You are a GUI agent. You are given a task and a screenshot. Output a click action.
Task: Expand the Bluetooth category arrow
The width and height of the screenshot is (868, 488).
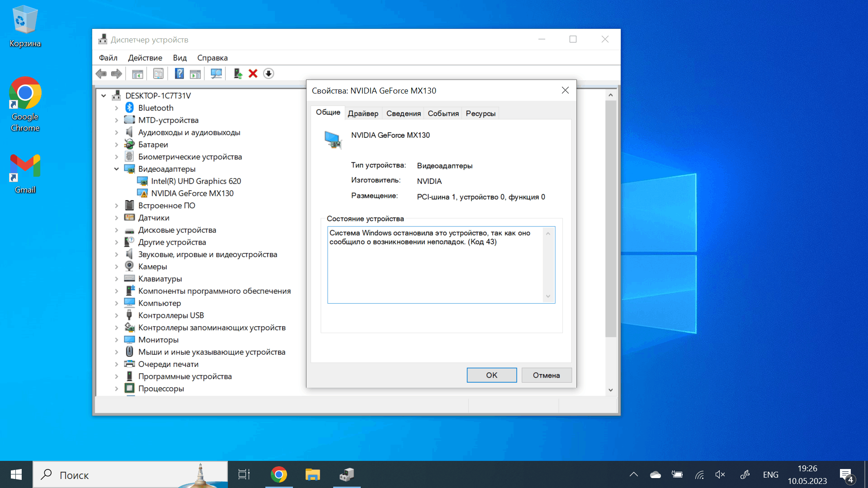pos(116,108)
